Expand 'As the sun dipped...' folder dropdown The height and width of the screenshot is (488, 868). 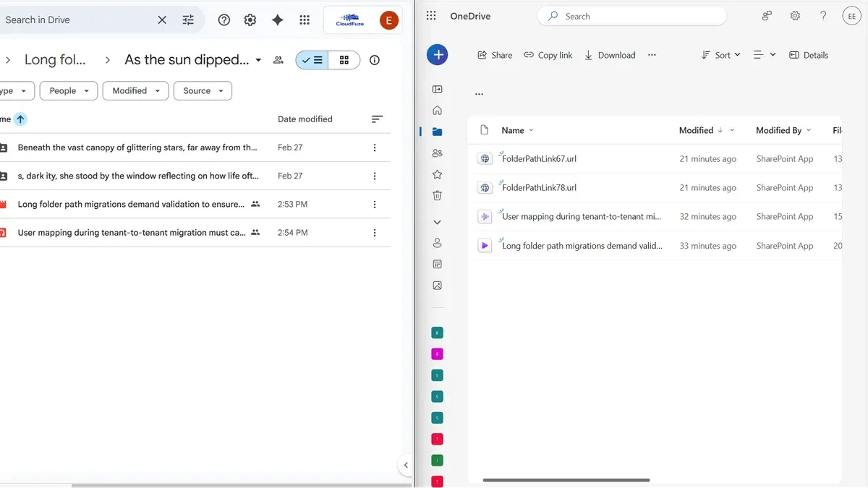click(x=259, y=60)
